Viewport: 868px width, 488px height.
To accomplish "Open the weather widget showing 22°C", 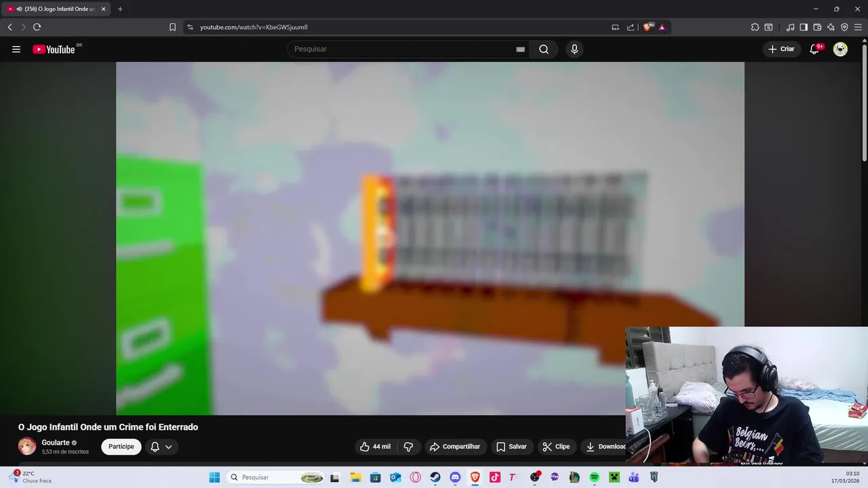I will [x=32, y=477].
